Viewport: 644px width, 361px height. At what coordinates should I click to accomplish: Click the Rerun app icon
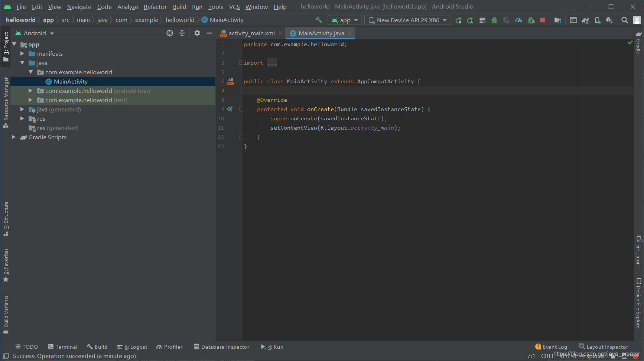pos(459,20)
